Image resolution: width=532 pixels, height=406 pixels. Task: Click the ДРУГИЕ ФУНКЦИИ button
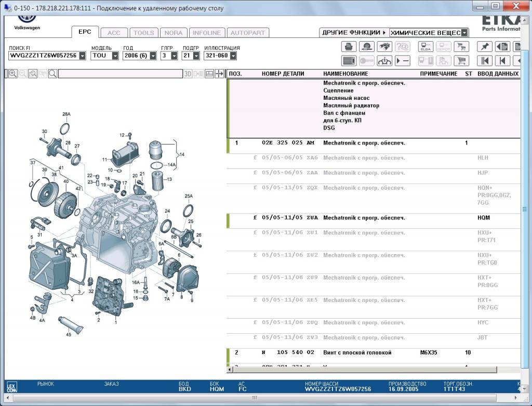[354, 33]
